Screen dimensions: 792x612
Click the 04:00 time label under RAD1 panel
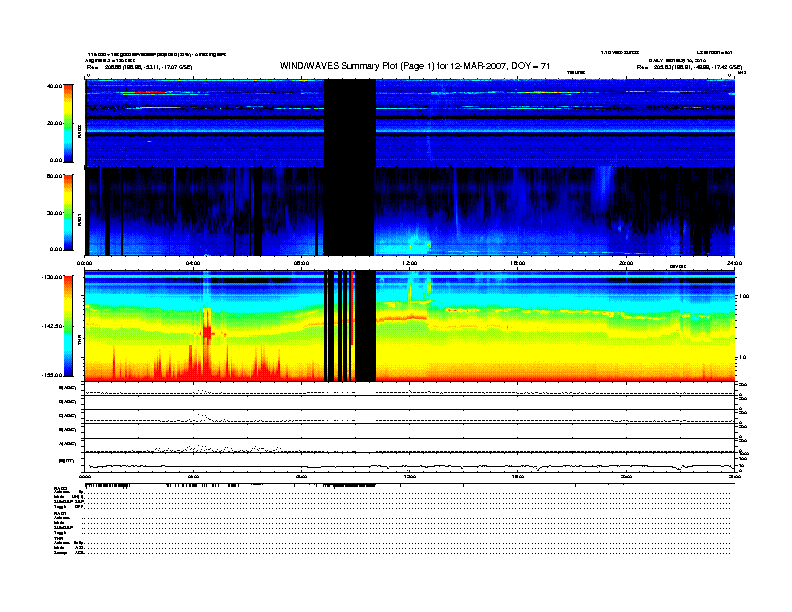click(x=193, y=263)
